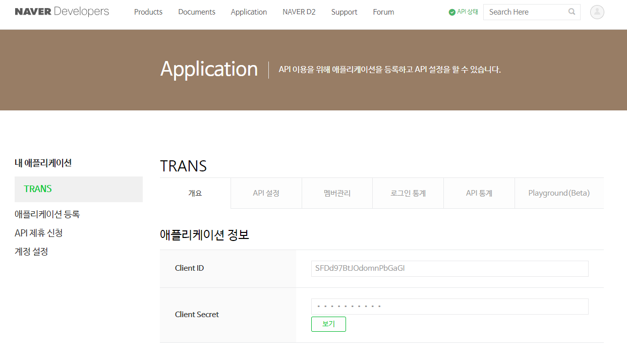This screenshot has height=364, width=627.
Task: Click the Client ID value field
Action: click(450, 269)
